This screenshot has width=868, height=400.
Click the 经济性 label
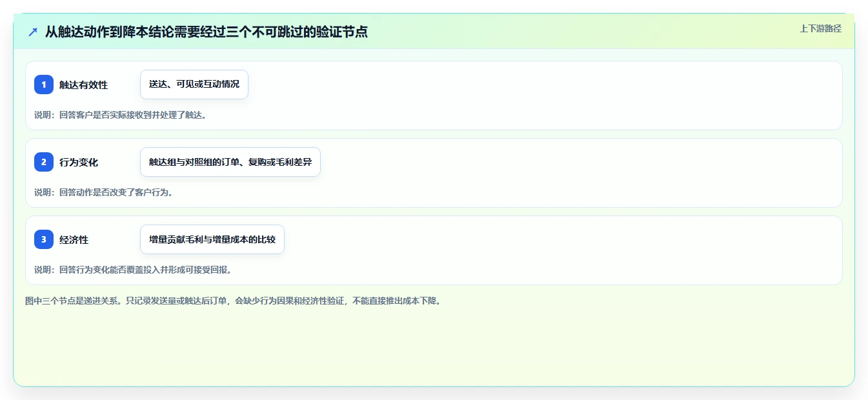tap(74, 239)
